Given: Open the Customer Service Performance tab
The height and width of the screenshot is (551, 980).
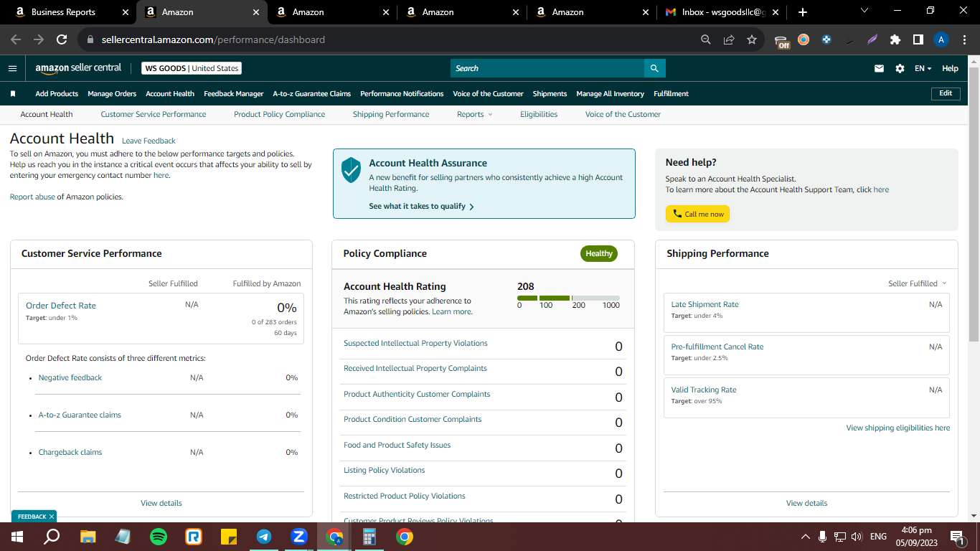Looking at the screenshot, I should [154, 114].
